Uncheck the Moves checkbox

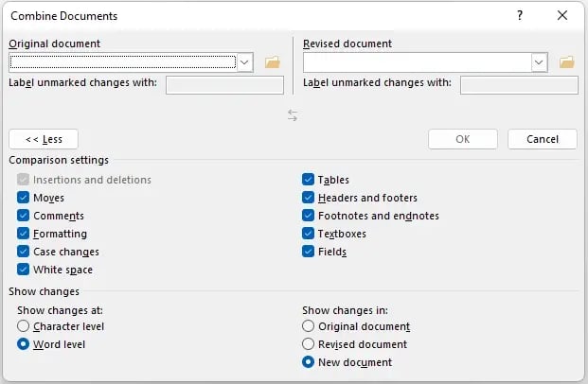[23, 198]
